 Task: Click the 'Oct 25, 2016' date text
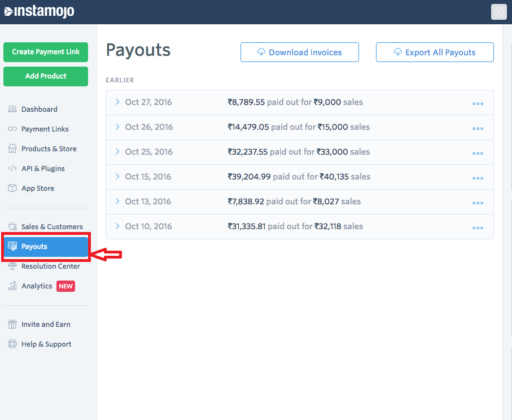coord(149,151)
